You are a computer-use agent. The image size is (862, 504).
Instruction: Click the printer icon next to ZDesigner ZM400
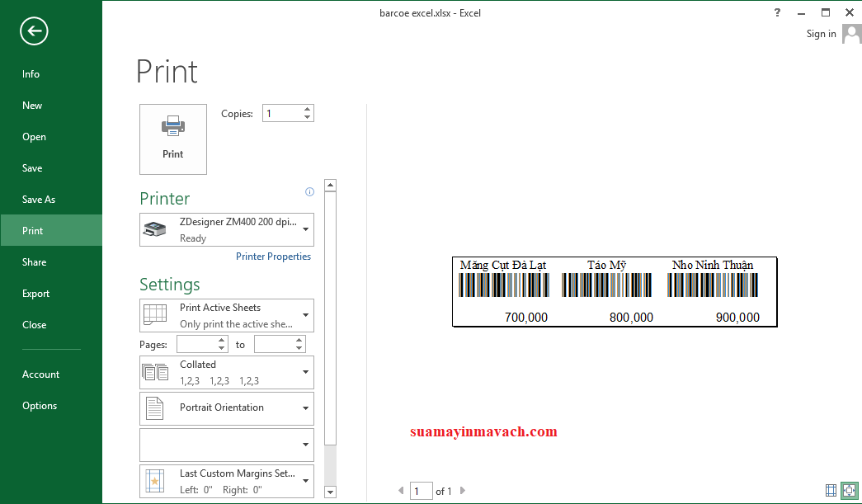coord(155,228)
